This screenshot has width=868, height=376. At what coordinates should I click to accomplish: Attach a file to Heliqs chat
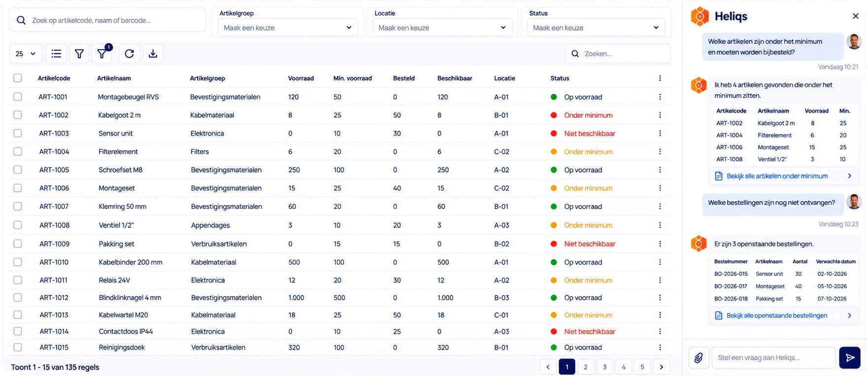(x=699, y=358)
